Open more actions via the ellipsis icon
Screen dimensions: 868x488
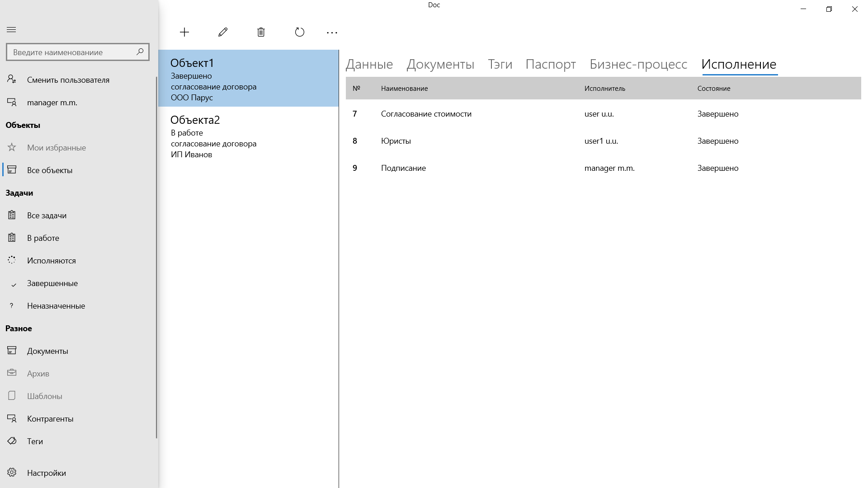pos(332,32)
